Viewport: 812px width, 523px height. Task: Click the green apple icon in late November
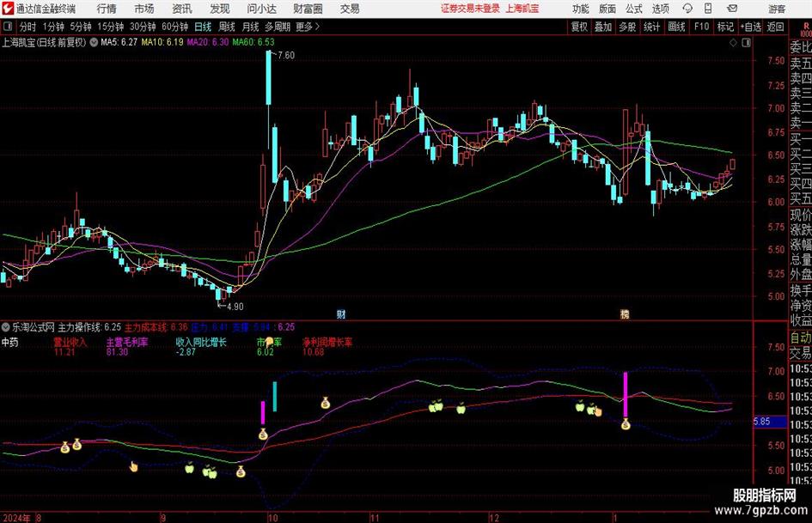(x=461, y=409)
